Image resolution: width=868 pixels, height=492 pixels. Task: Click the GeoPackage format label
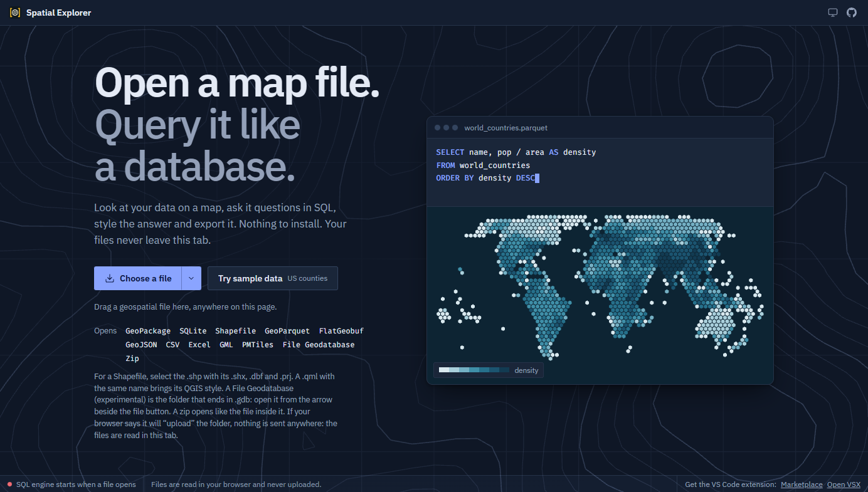click(x=148, y=331)
